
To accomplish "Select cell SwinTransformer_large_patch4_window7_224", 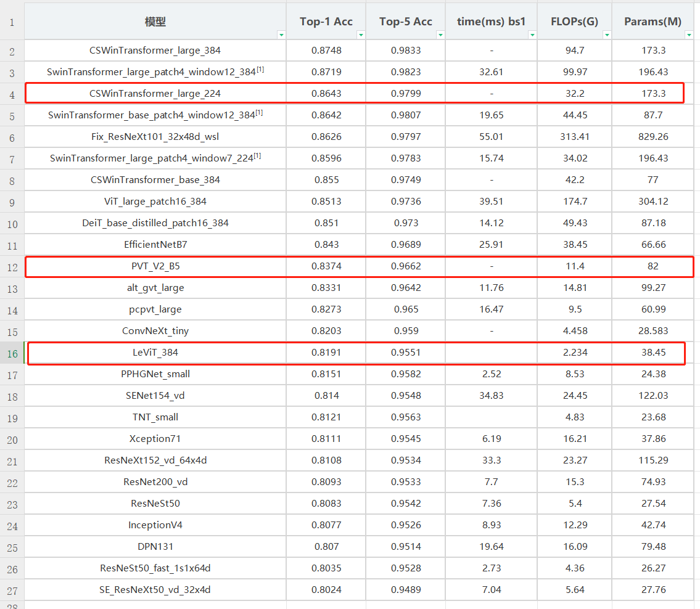I will click(155, 158).
